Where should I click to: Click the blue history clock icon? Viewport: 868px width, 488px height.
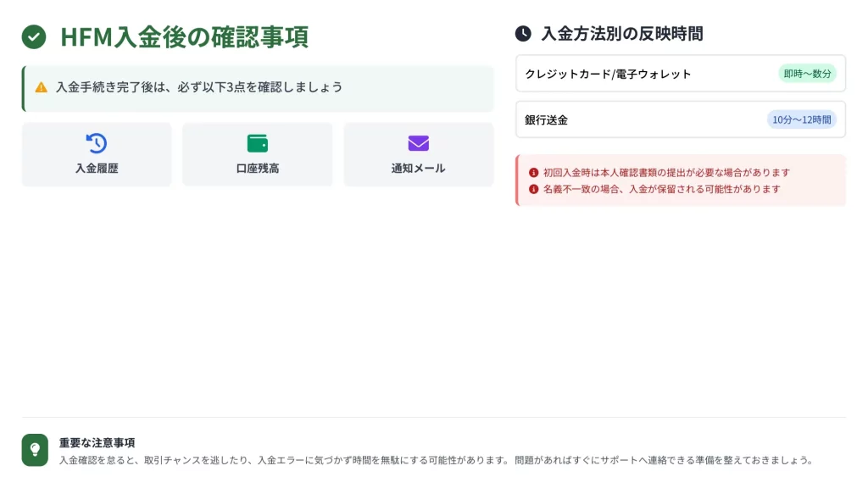(97, 143)
